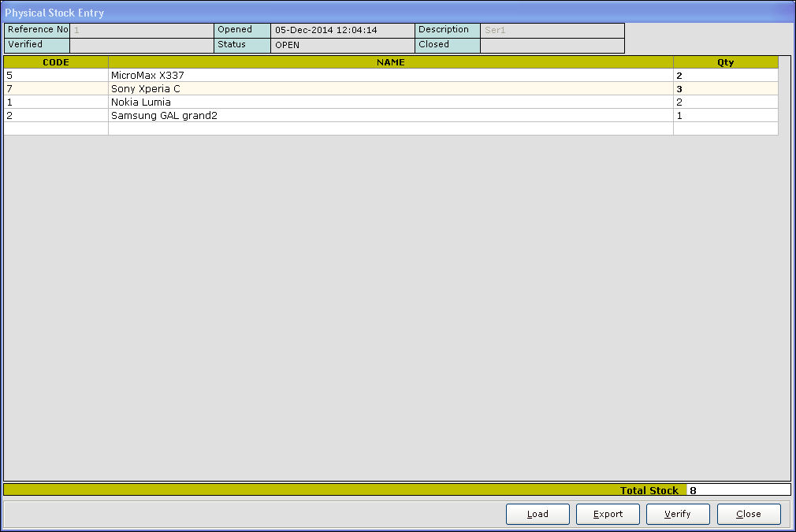This screenshot has width=796, height=532.
Task: Click the Verified label
Action: pyautogui.click(x=37, y=45)
